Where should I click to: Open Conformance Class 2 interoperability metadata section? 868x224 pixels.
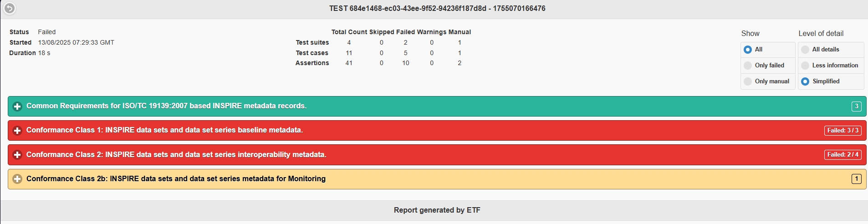(176, 155)
